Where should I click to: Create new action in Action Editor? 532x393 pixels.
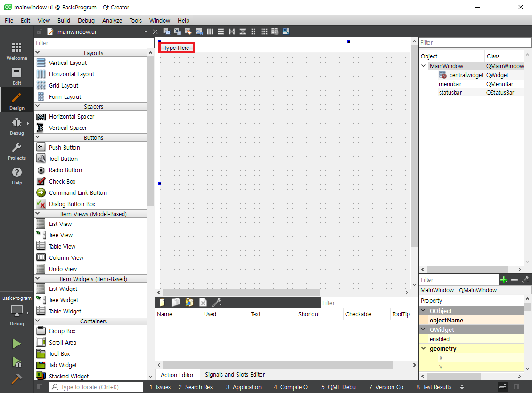point(162,303)
